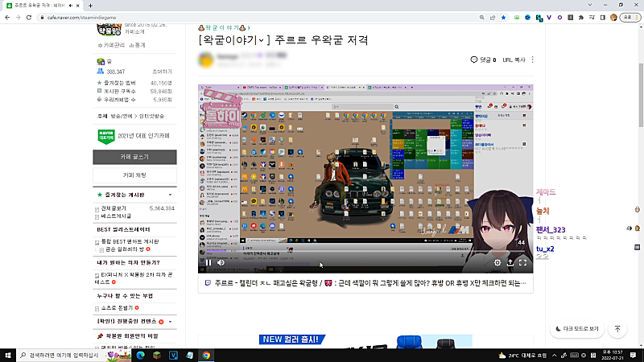Open the Chrome extensions puzzle icon
This screenshot has width=644, height=362.
pyautogui.click(x=581, y=18)
